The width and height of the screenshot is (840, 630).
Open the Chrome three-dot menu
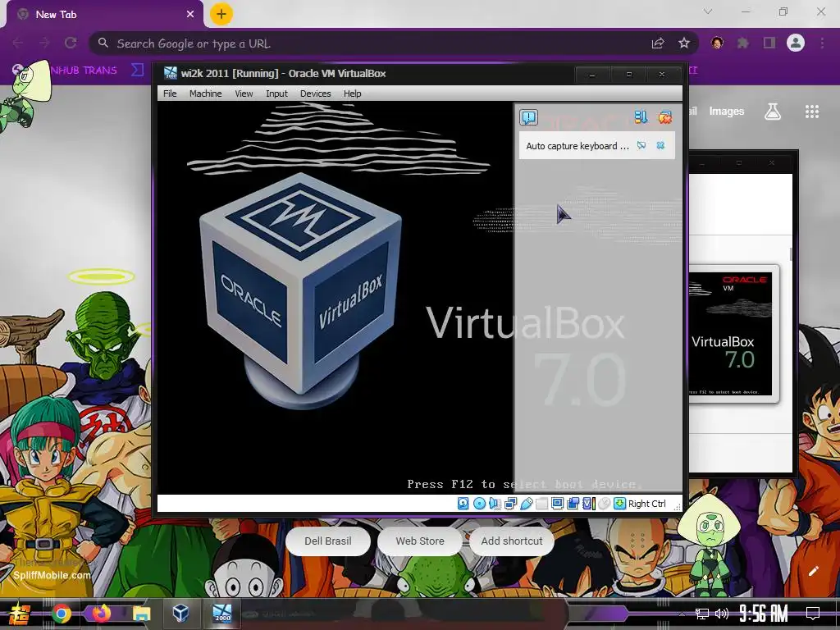pos(822,43)
